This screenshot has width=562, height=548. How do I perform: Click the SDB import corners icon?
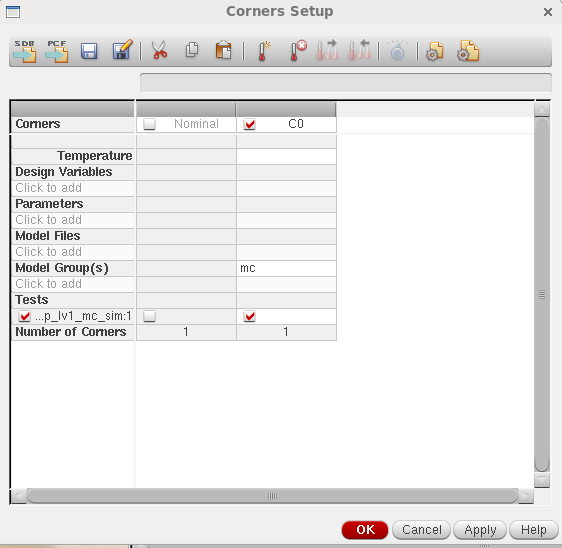[25, 51]
